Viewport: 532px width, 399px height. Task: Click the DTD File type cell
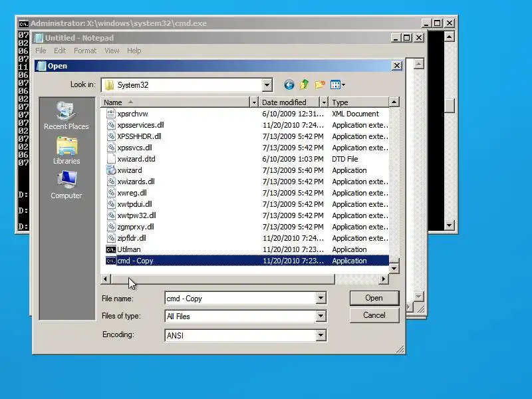coord(344,159)
